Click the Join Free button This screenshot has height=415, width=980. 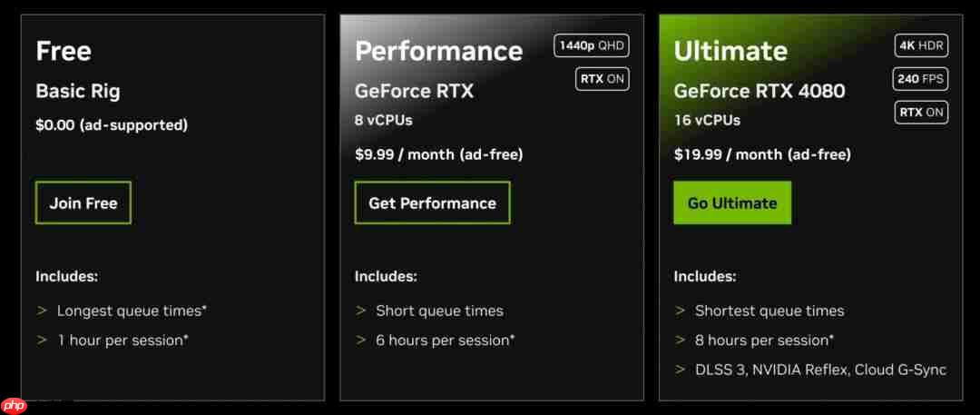[83, 203]
